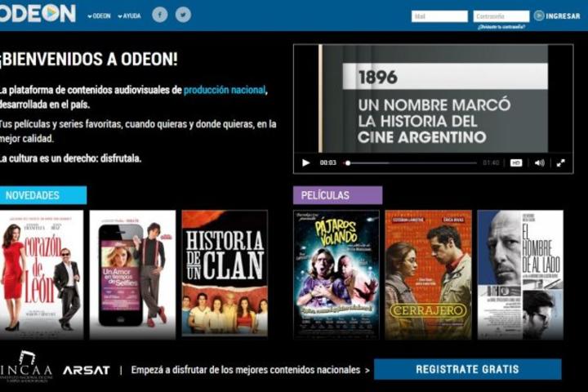This screenshot has height=392, width=588.
Task: Open the forgot password link
Action: coord(501,27)
